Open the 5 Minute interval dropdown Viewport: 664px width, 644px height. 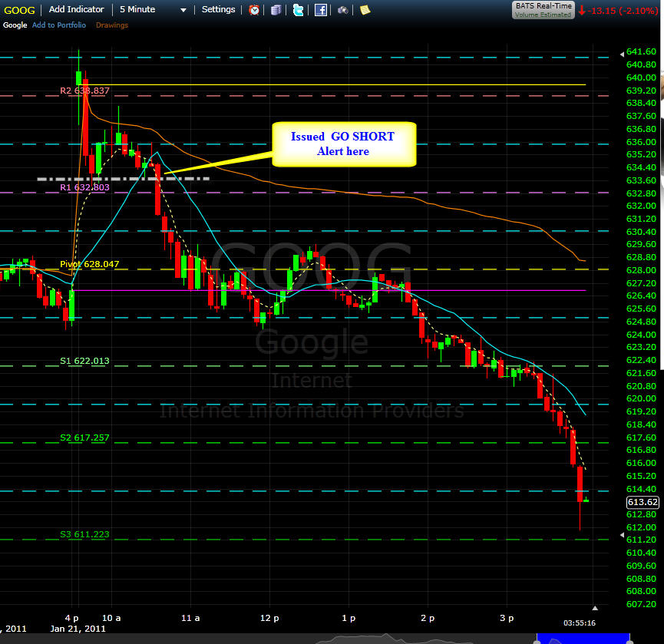pos(153,9)
